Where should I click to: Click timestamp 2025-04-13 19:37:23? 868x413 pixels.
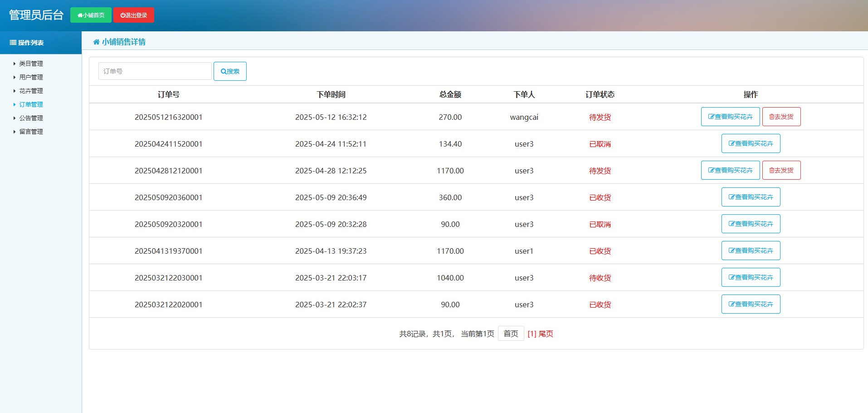(331, 251)
